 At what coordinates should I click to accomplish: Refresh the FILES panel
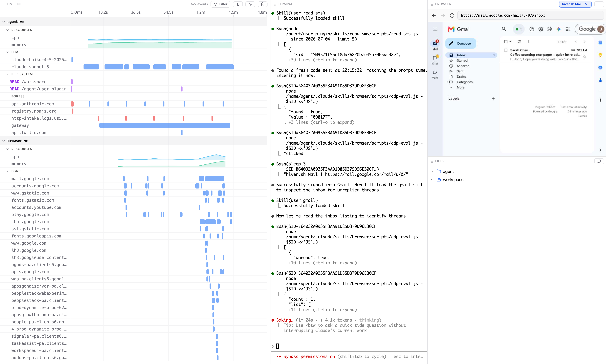point(599,161)
